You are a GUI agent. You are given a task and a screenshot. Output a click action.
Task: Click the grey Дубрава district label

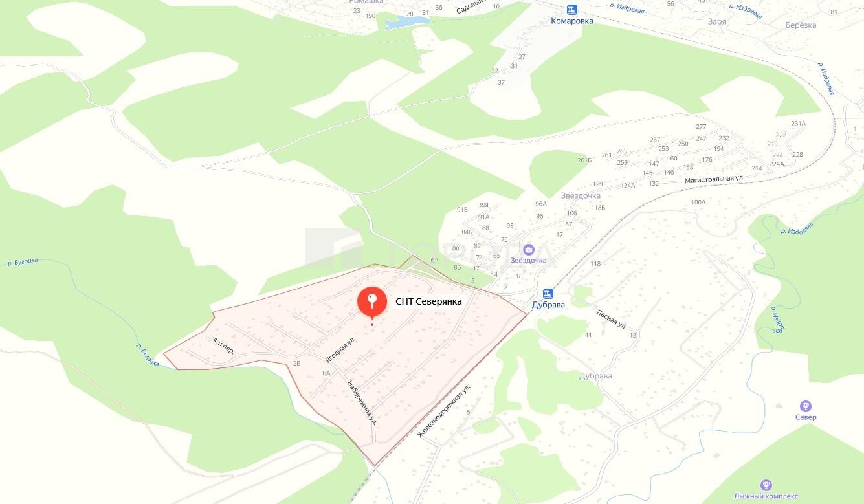[x=595, y=376]
